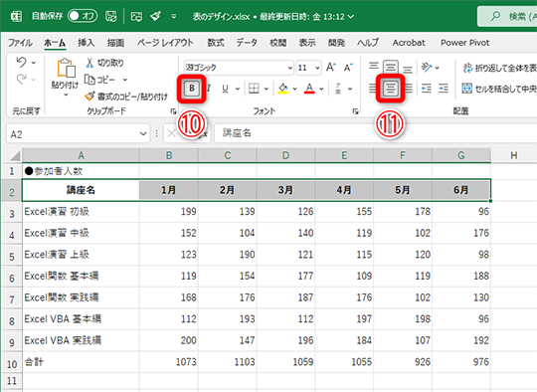Open the Undo history dropdown arrow

click(34, 63)
